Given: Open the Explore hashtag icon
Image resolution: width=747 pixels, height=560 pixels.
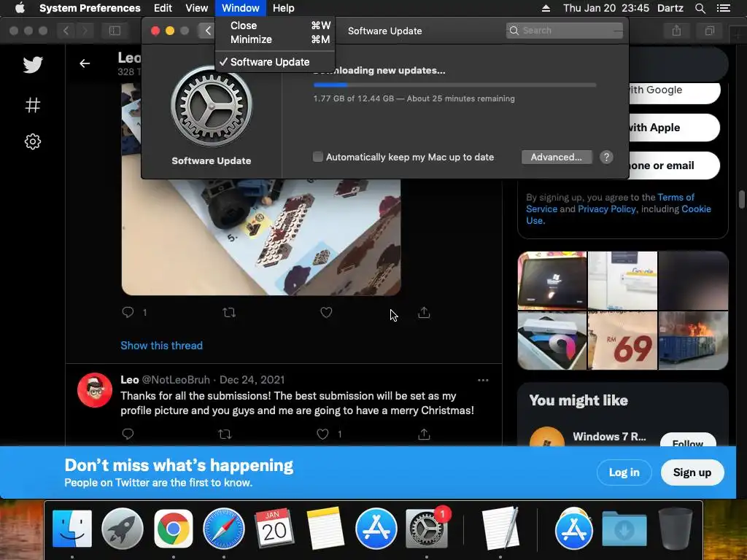Looking at the screenshot, I should click(x=32, y=105).
